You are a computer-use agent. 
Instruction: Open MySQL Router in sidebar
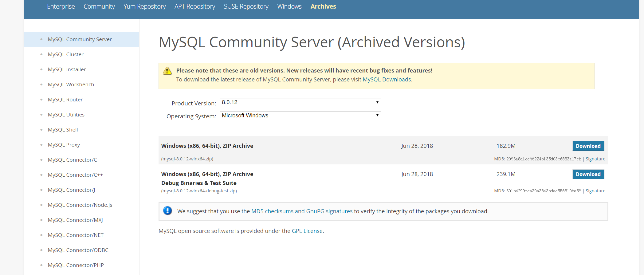pyautogui.click(x=65, y=100)
